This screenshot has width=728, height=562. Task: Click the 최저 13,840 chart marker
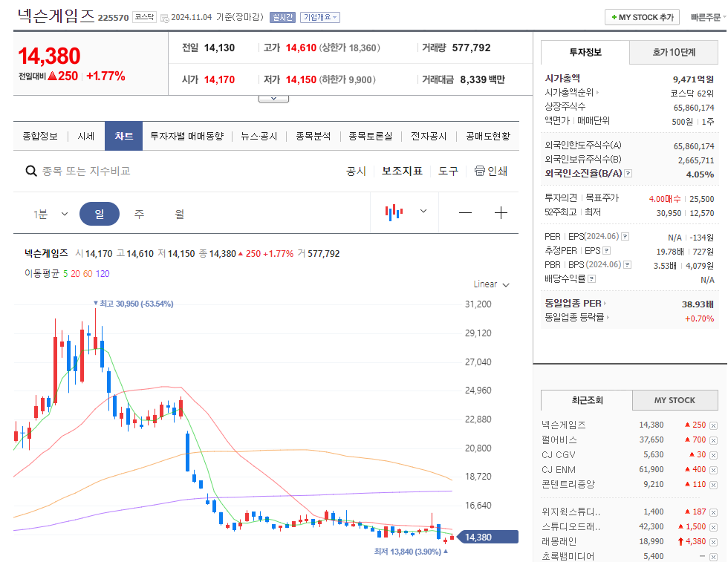tap(411, 552)
